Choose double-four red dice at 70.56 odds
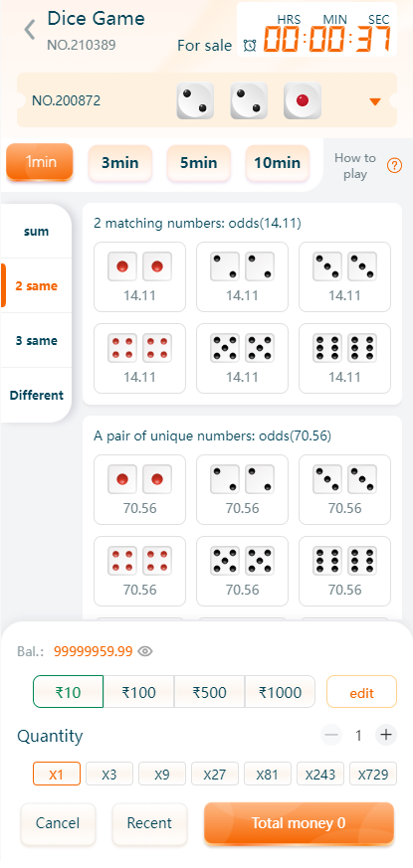The height and width of the screenshot is (868, 413). tap(139, 571)
